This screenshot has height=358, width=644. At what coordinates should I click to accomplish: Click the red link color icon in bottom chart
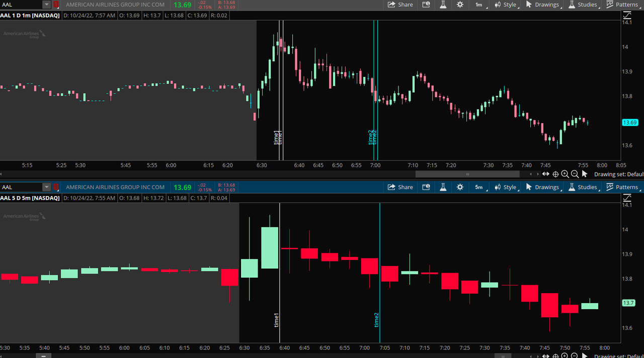pos(56,187)
